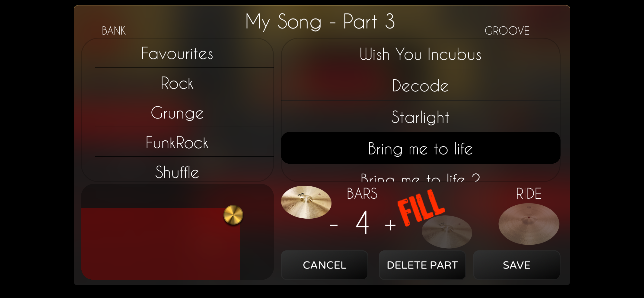
Task: Select the Decode groove
Action: tap(421, 85)
